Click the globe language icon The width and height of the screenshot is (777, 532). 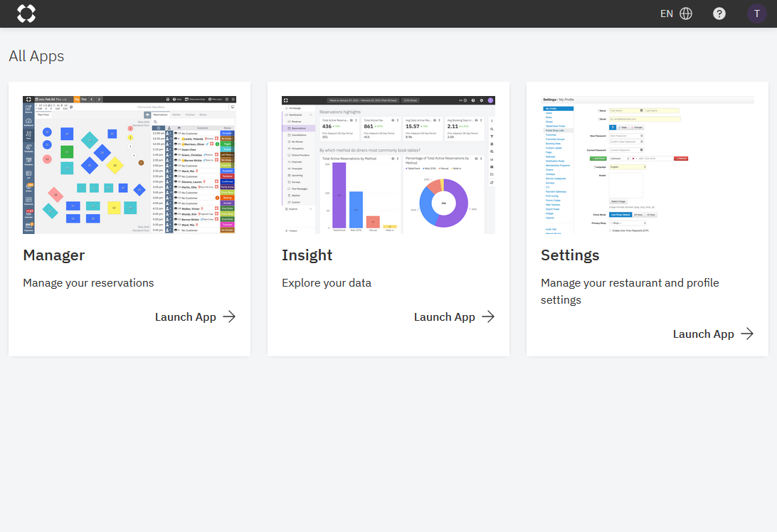pyautogui.click(x=686, y=14)
